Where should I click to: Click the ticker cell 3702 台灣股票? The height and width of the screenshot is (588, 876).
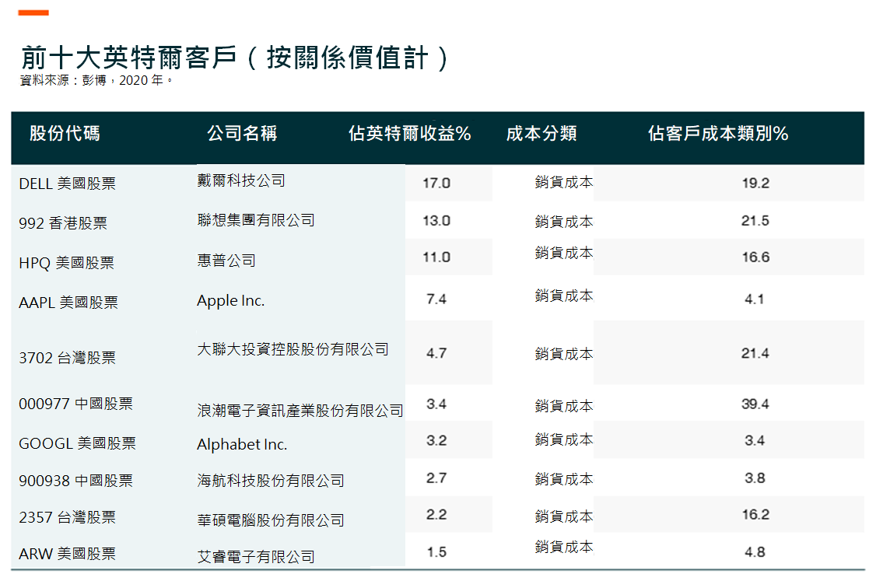[67, 358]
